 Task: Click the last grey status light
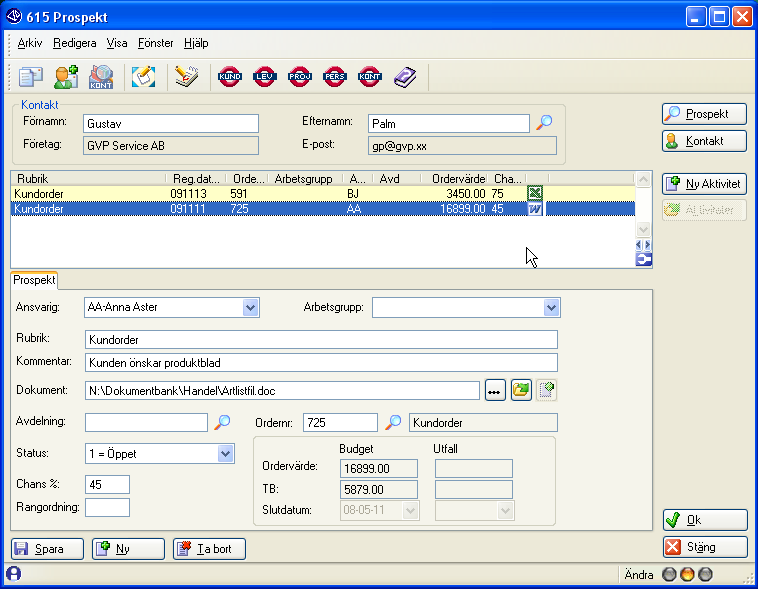coord(705,574)
